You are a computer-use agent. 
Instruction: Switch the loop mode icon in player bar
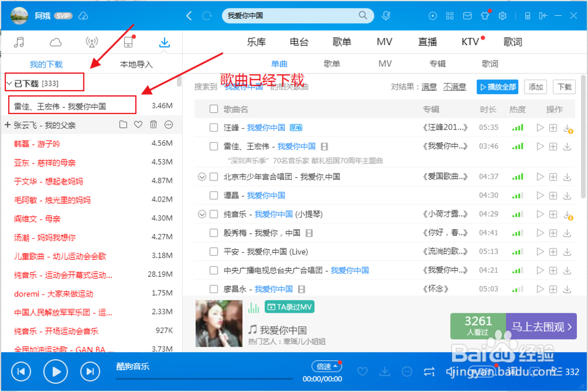tap(429, 371)
